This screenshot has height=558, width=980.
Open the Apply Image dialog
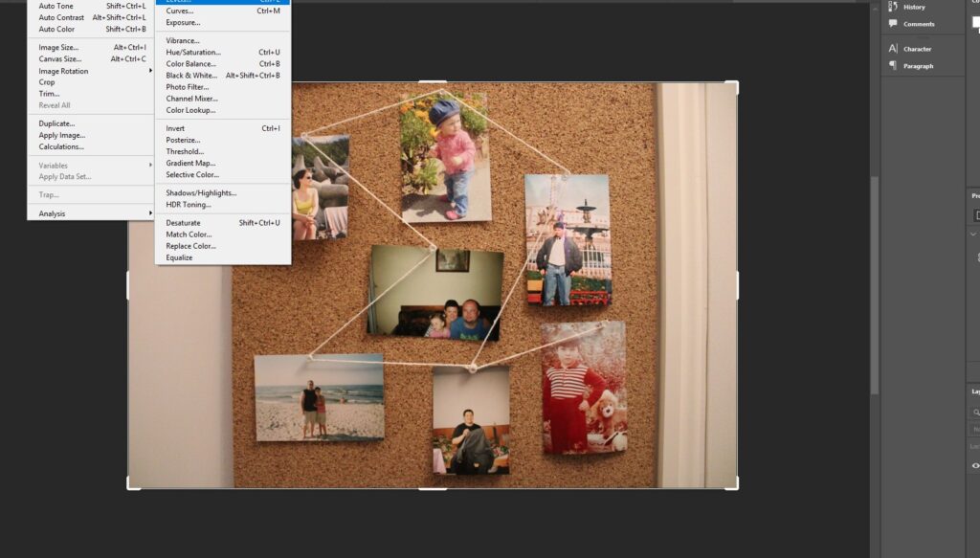click(91, 135)
